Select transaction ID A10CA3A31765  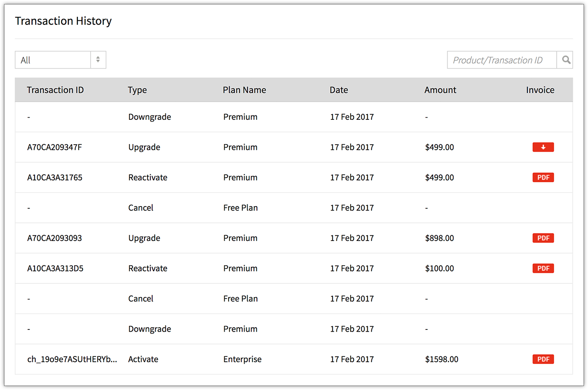55,177
